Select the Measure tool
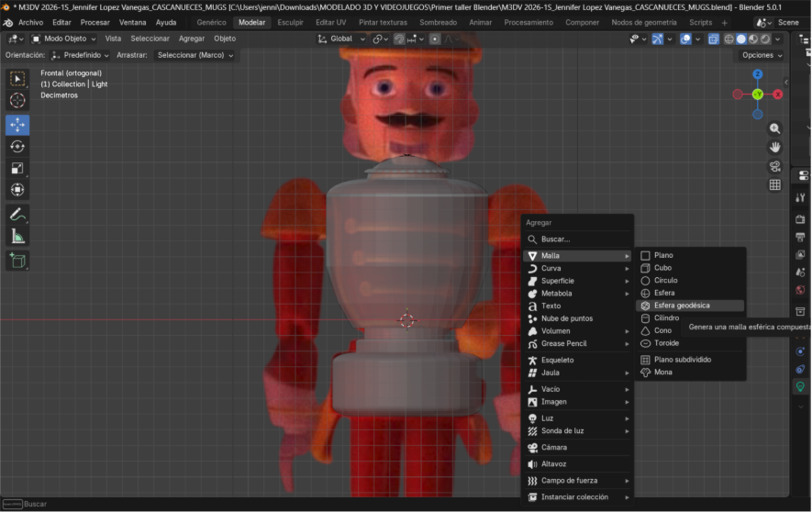Screen dimensions: 812x512 [x=17, y=236]
